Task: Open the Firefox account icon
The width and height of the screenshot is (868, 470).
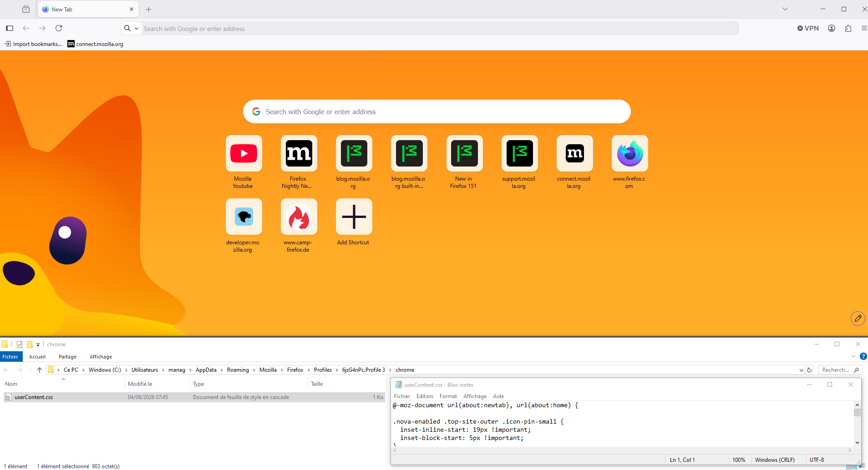Action: tap(832, 28)
